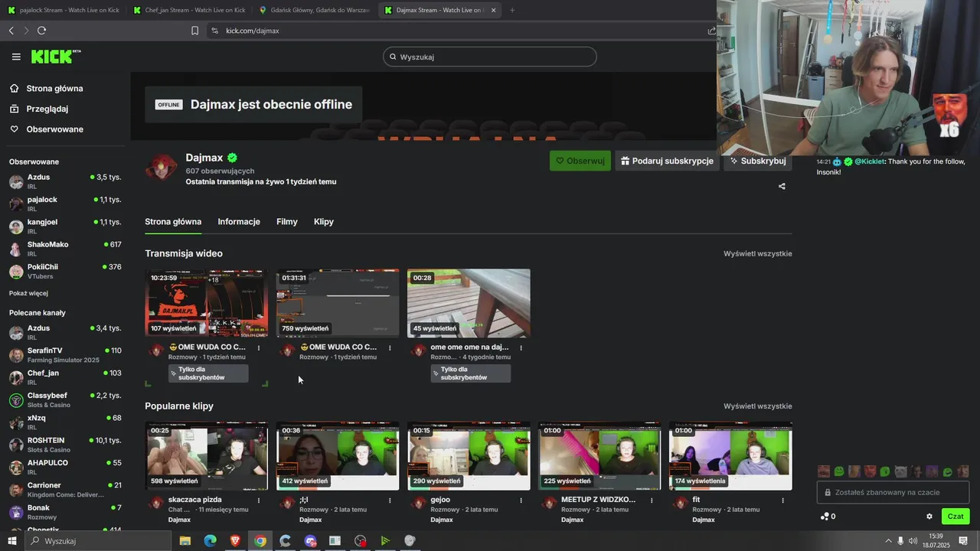Open Dajmax's profile avatar
The height and width of the screenshot is (551, 980).
(x=161, y=168)
